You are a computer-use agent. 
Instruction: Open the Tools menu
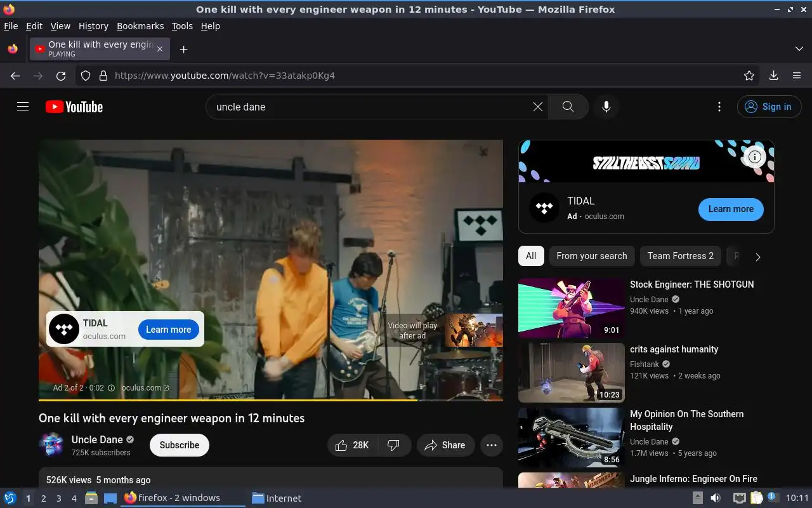(x=182, y=26)
